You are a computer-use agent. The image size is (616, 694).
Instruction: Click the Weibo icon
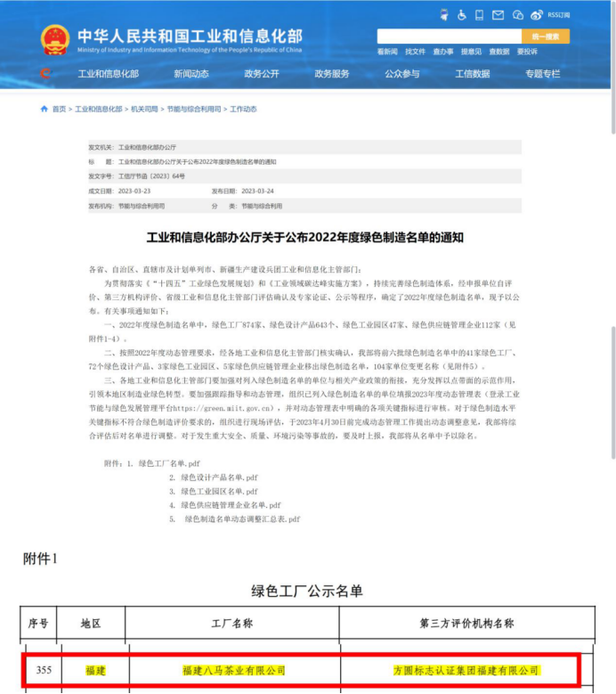click(537, 15)
